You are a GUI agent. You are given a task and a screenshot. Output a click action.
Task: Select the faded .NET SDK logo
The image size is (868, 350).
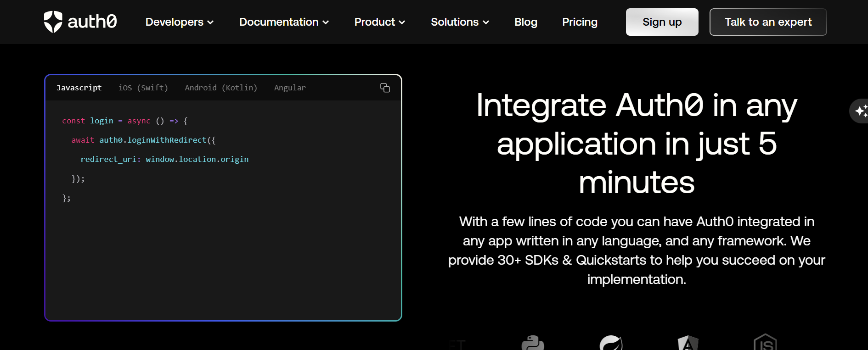457,344
